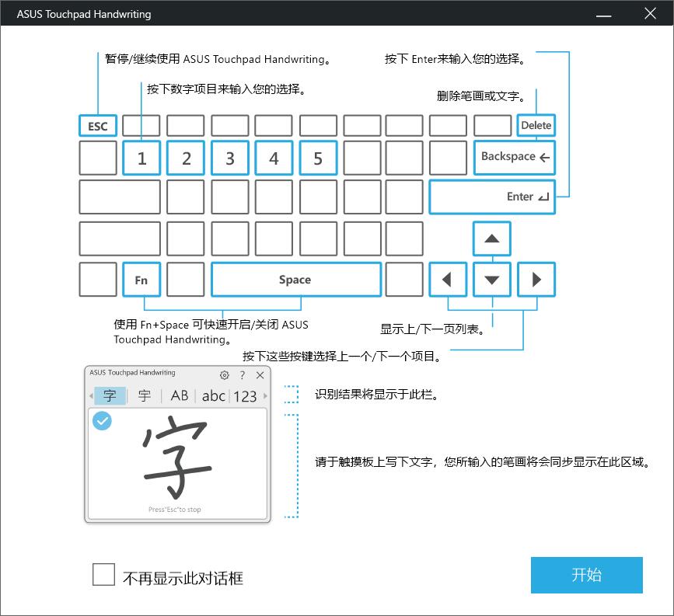Click the left scroll arrow of candidate bar
The image size is (674, 616).
click(x=91, y=395)
